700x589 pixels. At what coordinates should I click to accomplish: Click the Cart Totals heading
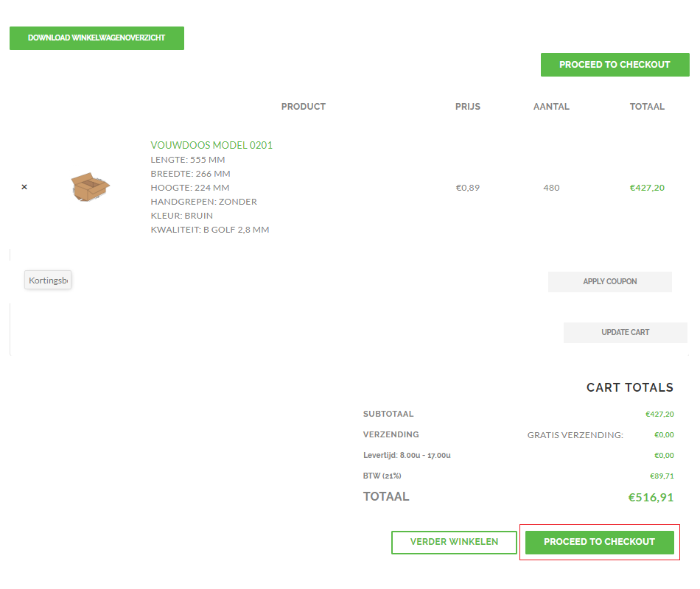[x=629, y=387]
